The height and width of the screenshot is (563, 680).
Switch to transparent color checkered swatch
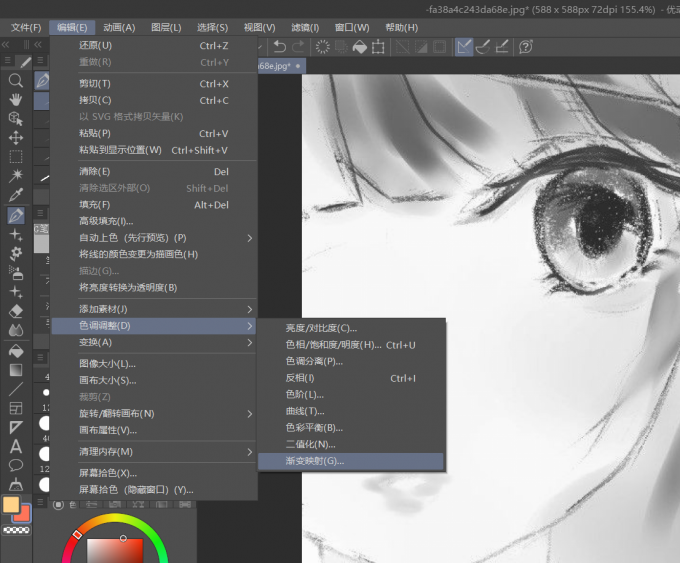point(16,530)
